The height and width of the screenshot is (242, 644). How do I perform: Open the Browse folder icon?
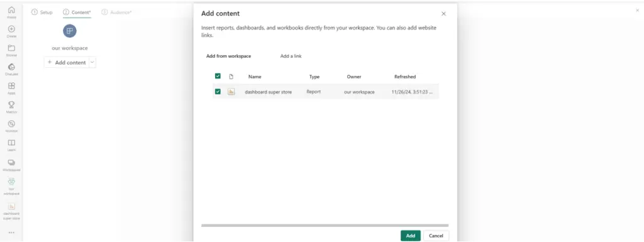[11, 50]
